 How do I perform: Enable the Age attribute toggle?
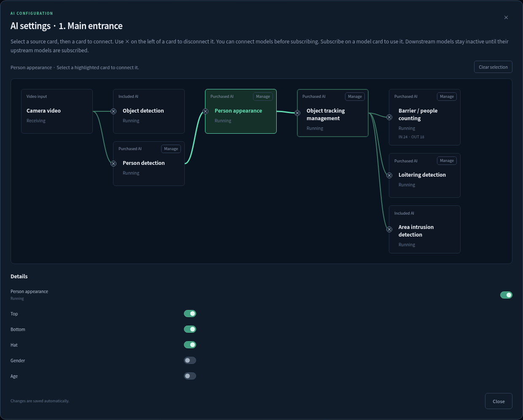point(190,376)
